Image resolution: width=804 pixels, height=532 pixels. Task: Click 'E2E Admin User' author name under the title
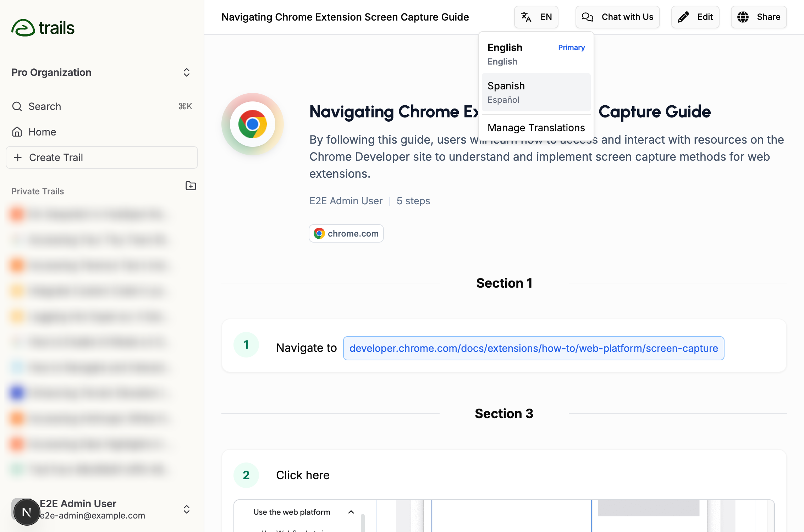coord(346,201)
